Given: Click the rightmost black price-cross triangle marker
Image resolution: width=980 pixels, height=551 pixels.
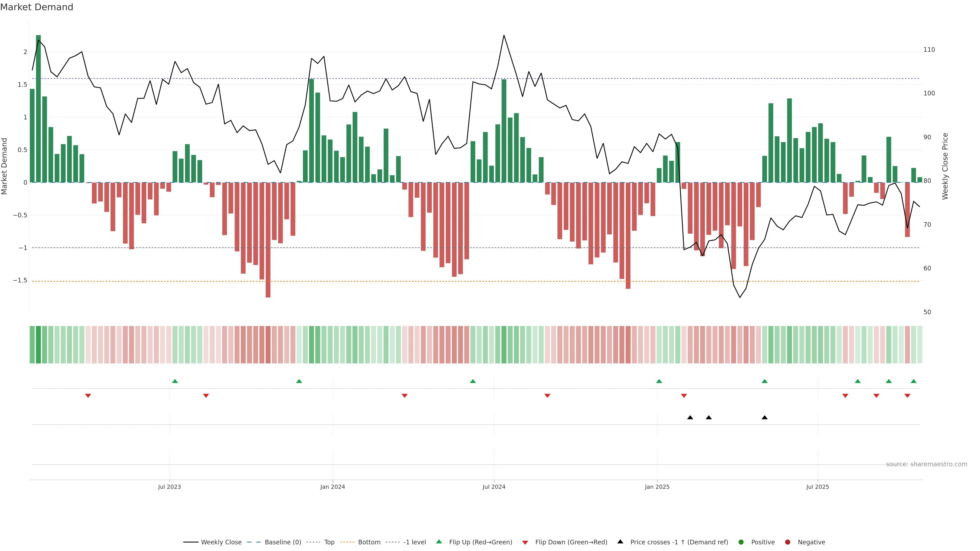Looking at the screenshot, I should pyautogui.click(x=765, y=418).
